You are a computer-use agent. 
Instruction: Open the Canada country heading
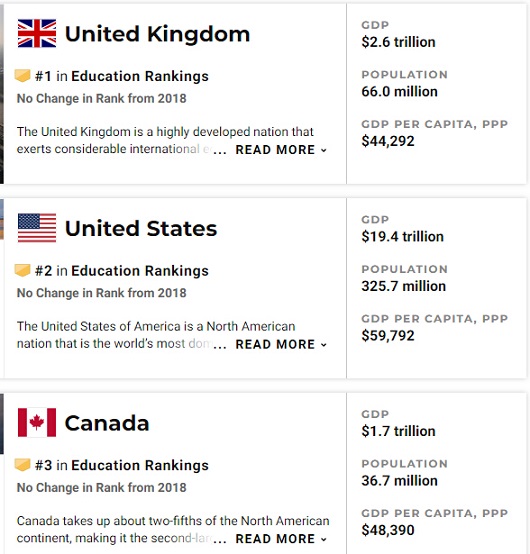[107, 423]
